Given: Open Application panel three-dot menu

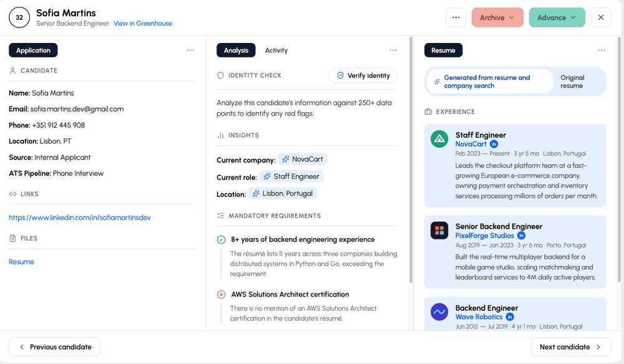Looking at the screenshot, I should pos(190,50).
